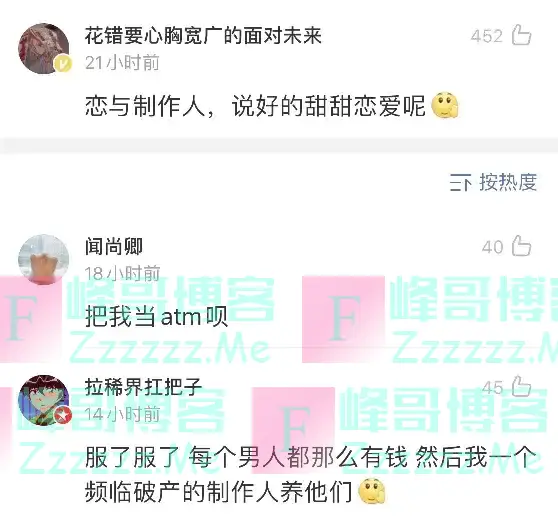Tap the red star badge on avatar
558x517 pixels.
pos(63,415)
